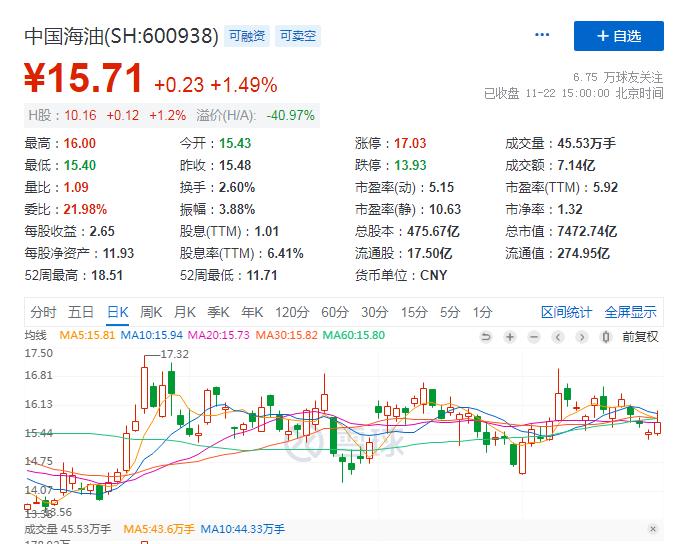This screenshot has height=544, width=684.
Task: Click the 最高 value 16.00
Action: coord(80,143)
